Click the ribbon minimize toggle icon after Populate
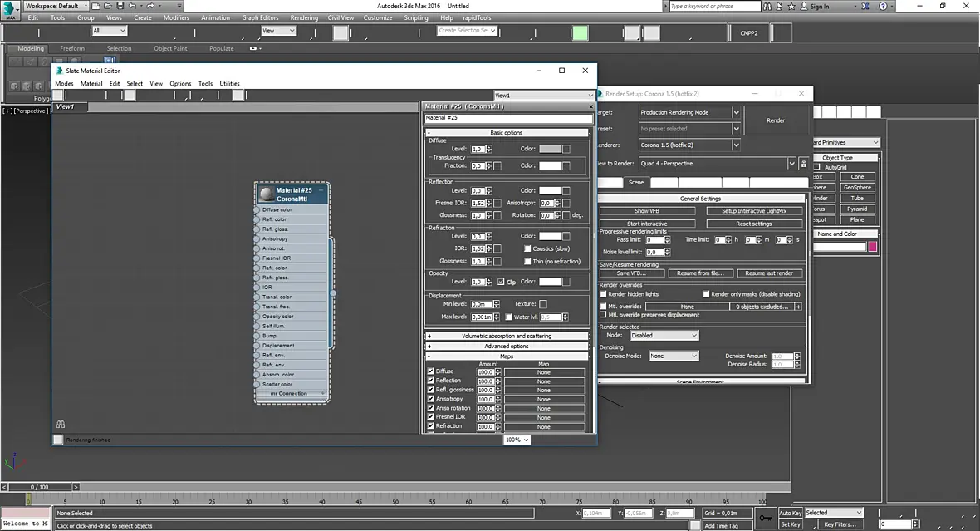Viewport: 980px width, 531px height. click(253, 48)
